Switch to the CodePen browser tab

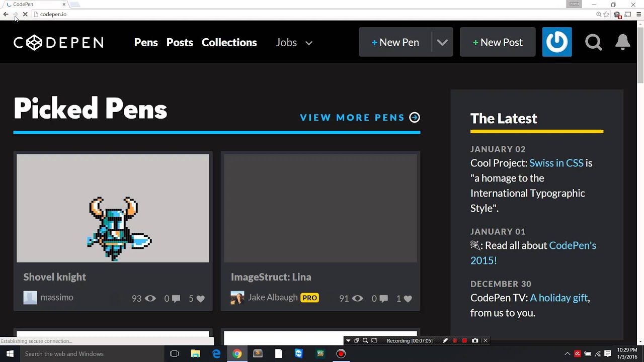pos(36,5)
